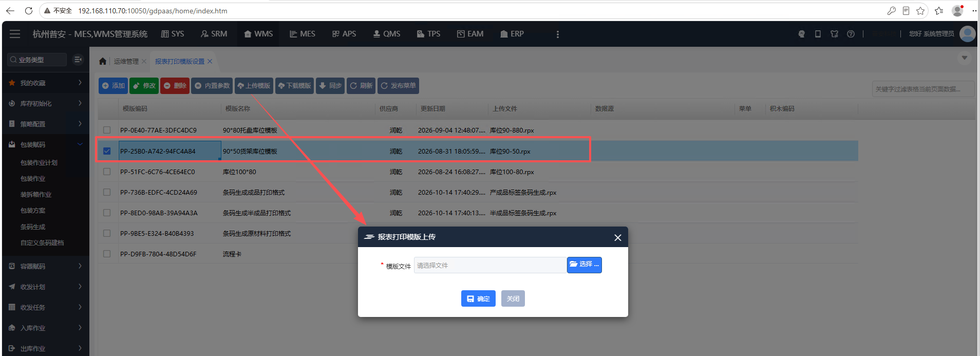Click the 确定 button in the upload dialog
Screen dimensions: 980x356
[478, 298]
